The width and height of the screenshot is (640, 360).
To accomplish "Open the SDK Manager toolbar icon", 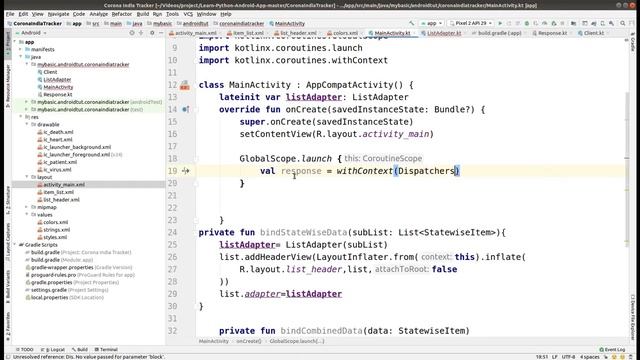I will point(611,23).
